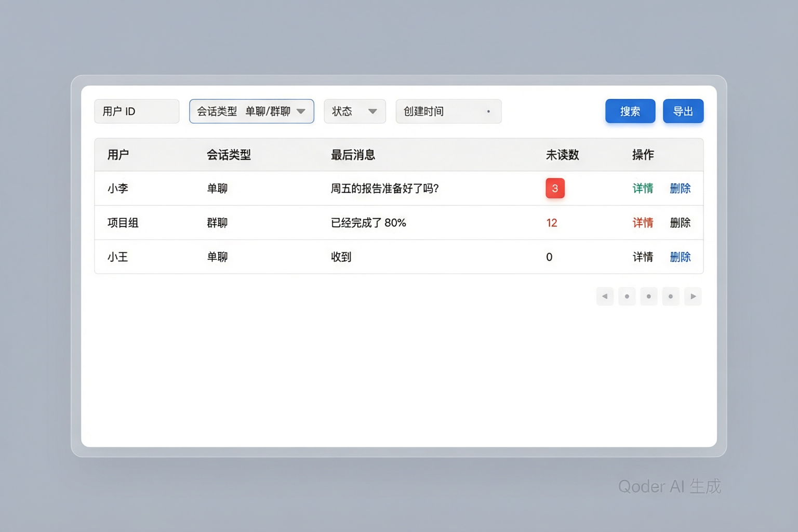Viewport: 798px width, 532px height.
Task: Click the red unread badge 3
Action: [x=555, y=189]
